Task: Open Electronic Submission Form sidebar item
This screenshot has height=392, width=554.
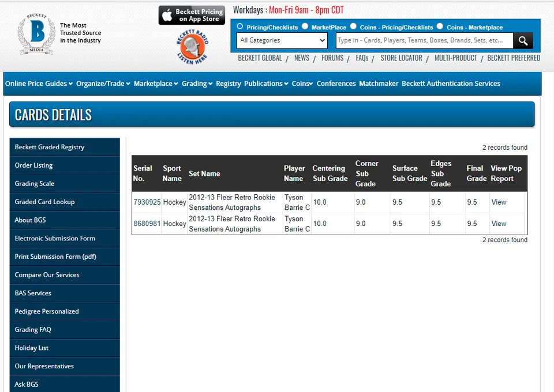Action: [65, 239]
